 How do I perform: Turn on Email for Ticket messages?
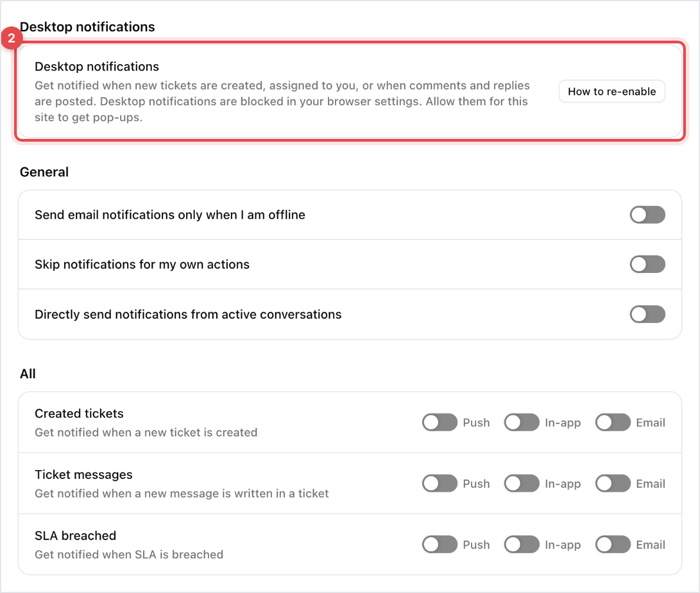point(613,483)
